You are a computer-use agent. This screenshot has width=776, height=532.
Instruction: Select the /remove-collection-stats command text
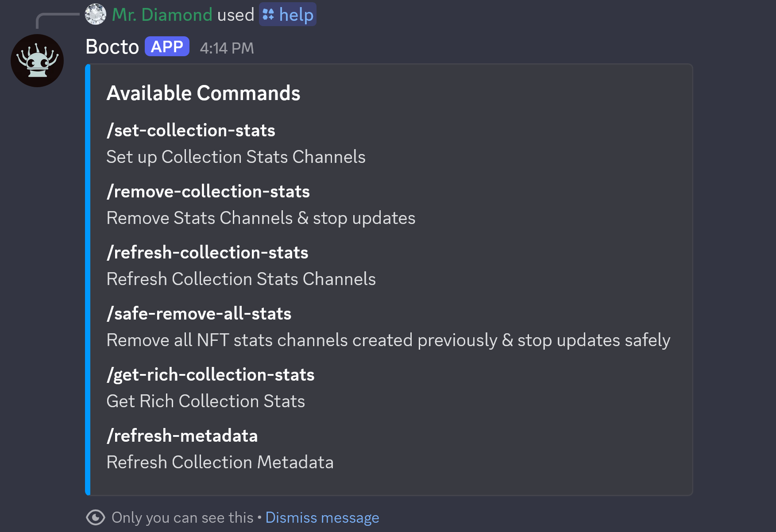tap(208, 191)
